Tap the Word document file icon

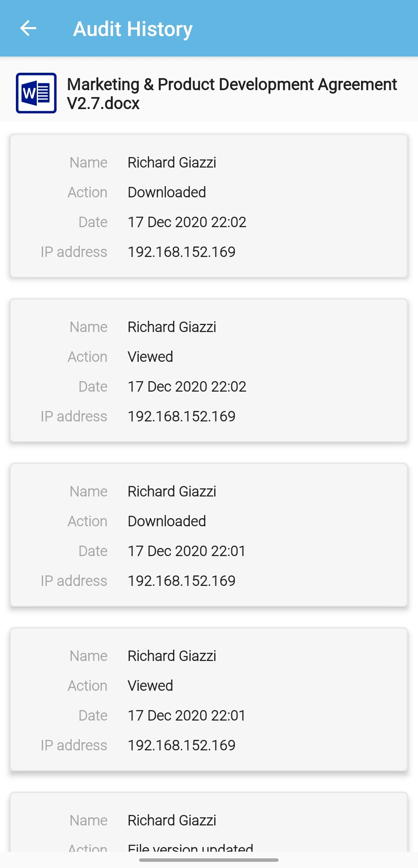point(36,93)
